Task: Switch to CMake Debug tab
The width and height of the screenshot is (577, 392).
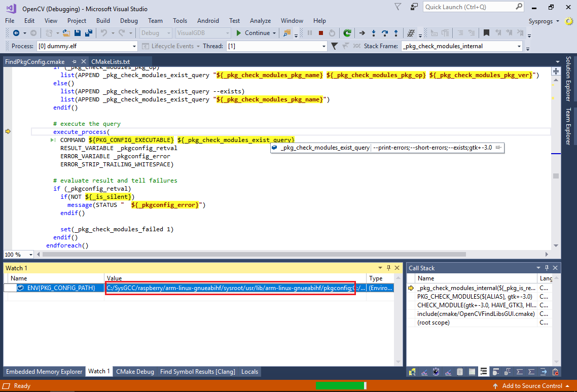Action: tap(135, 372)
